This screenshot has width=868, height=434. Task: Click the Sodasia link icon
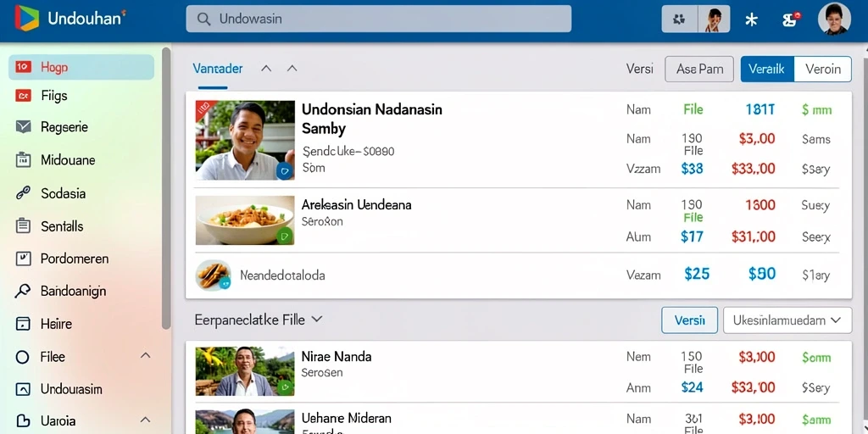pos(23,193)
